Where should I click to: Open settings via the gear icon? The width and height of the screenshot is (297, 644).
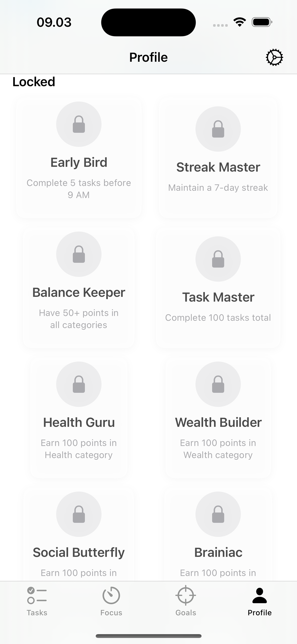coord(274,58)
